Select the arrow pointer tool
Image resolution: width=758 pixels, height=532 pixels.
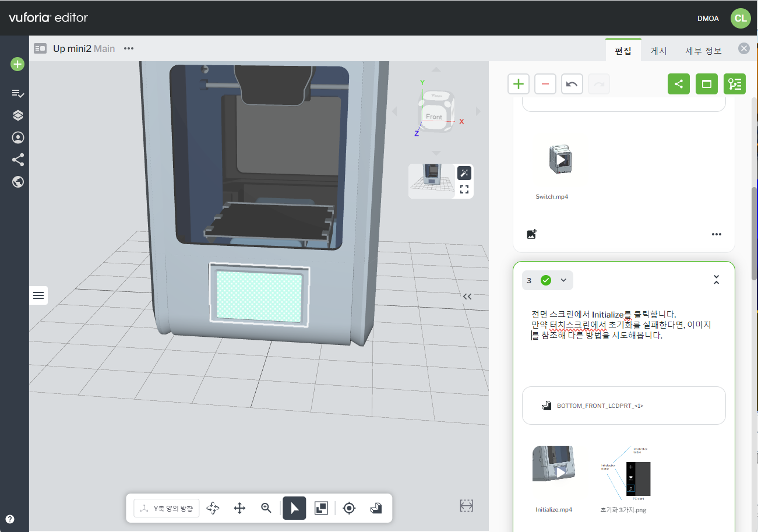coord(294,508)
